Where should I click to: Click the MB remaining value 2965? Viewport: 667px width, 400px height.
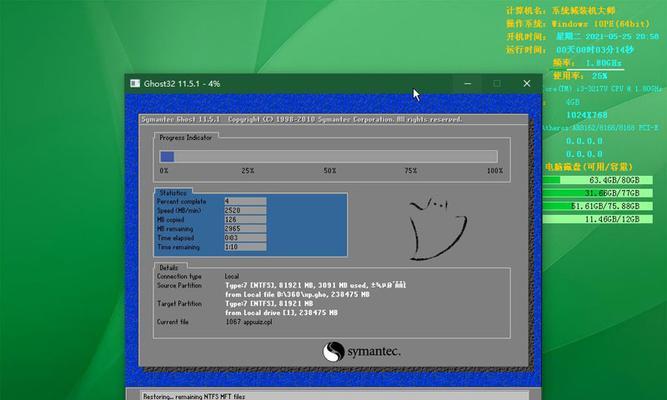click(245, 229)
